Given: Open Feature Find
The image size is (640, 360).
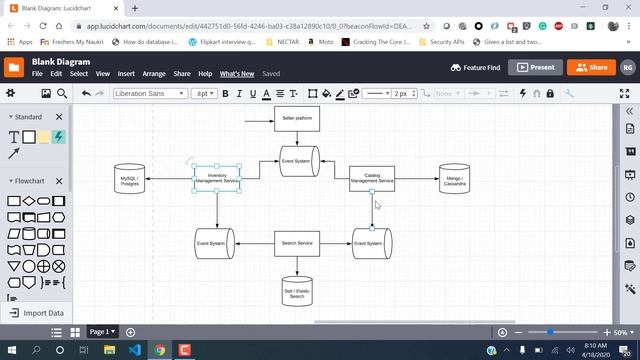Looking at the screenshot, I should [476, 67].
